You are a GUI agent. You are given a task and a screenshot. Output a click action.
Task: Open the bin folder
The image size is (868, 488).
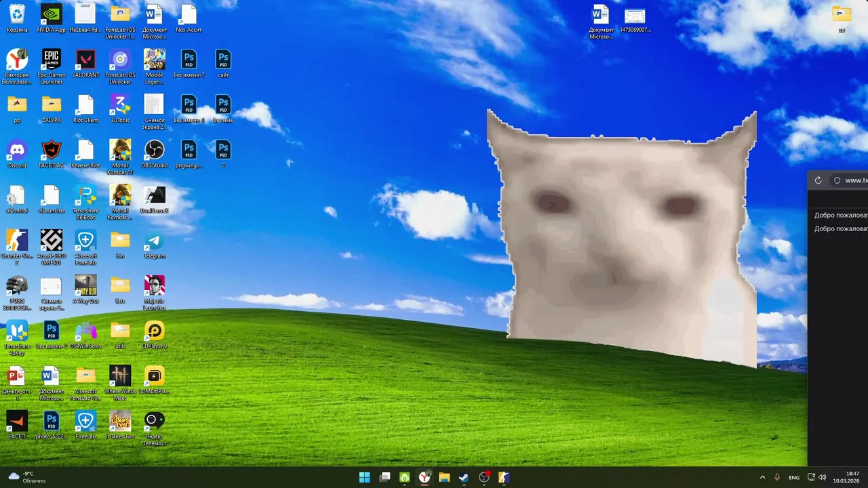tap(120, 244)
